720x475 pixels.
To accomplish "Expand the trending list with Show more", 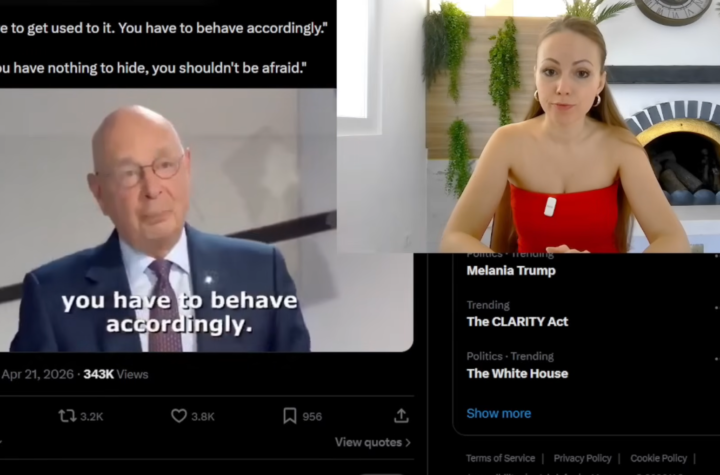I will (x=498, y=413).
